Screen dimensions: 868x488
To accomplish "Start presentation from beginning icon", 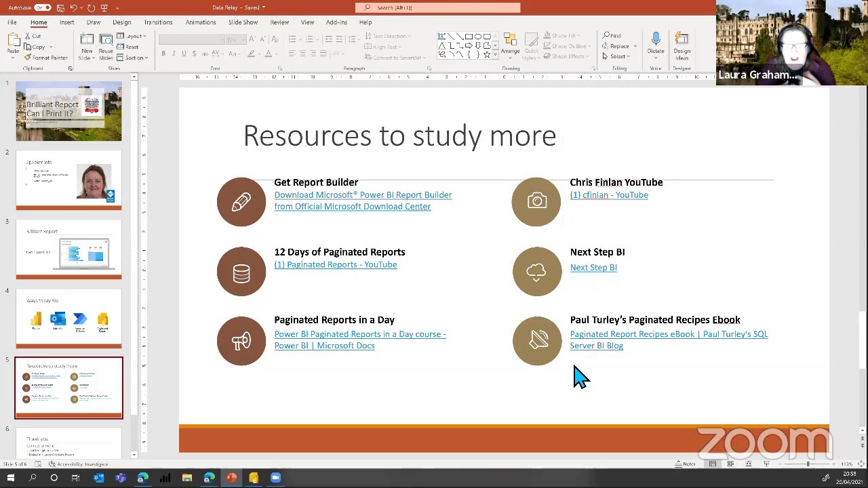I will coord(104,7).
